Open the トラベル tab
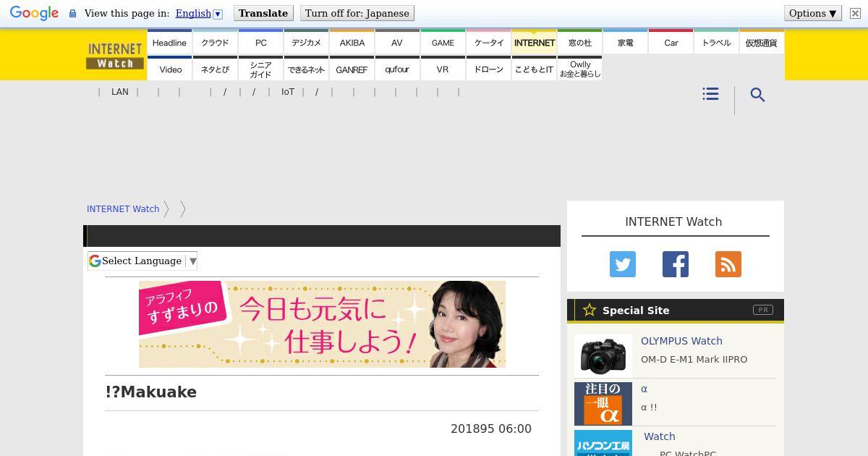 click(x=716, y=42)
